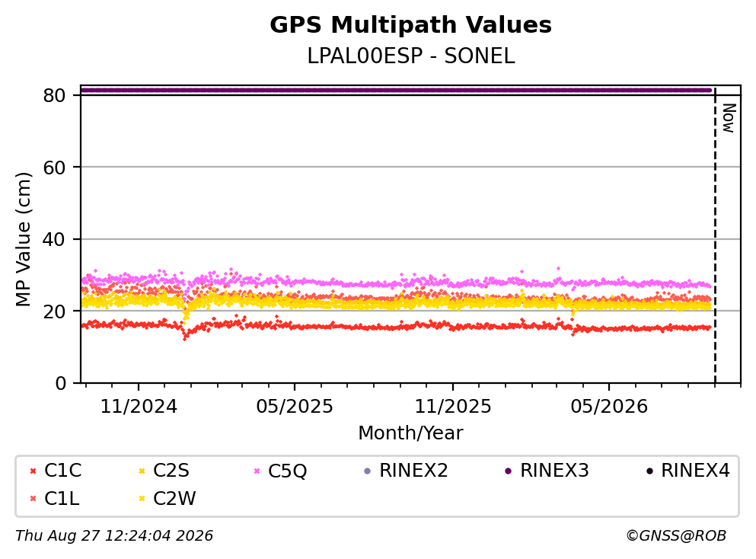This screenshot has width=756, height=559.
Task: Click the 05/2026 x-axis tick label
Action: point(609,407)
